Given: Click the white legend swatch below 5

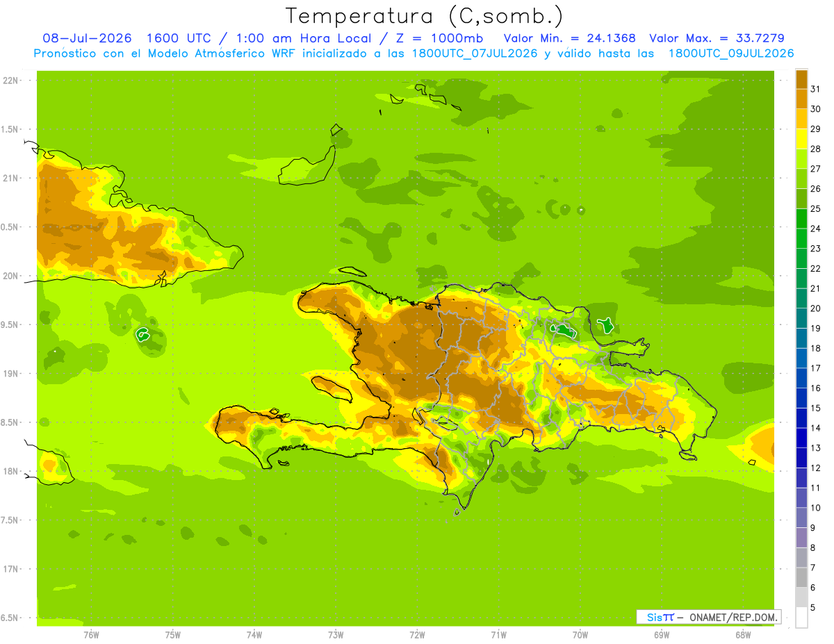Looking at the screenshot, I should point(801,617).
